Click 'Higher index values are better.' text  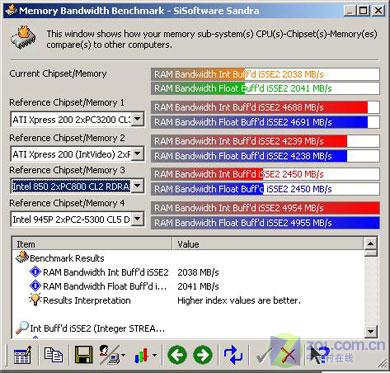(x=239, y=300)
